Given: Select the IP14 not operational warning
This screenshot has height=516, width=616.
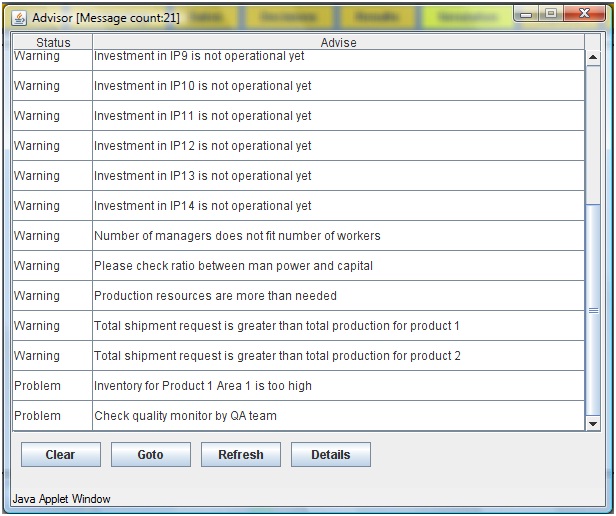Looking at the screenshot, I should click(x=203, y=206).
